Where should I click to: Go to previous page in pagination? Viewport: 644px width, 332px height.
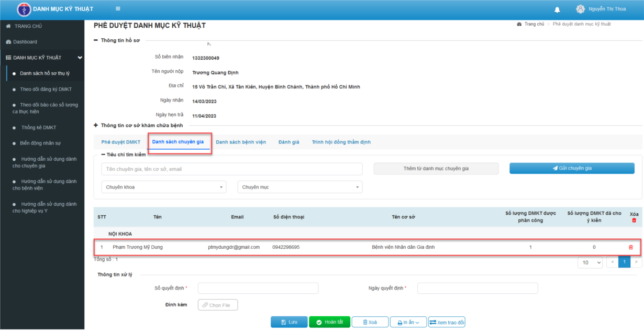(x=613, y=262)
